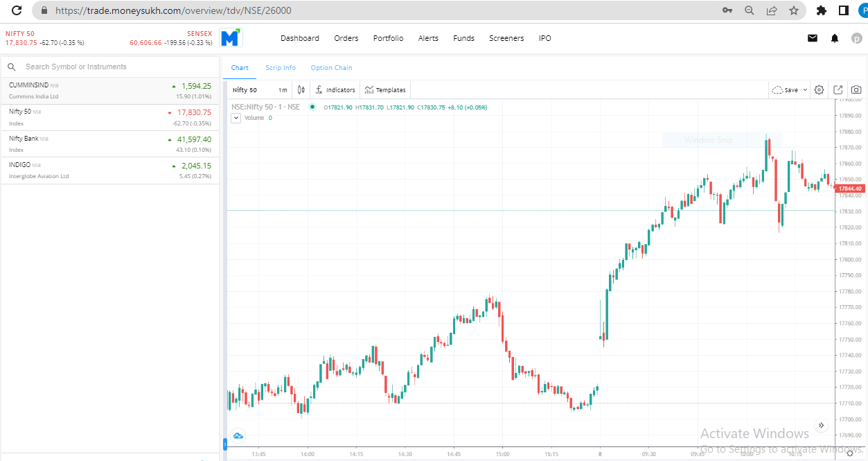Take chart snapshot with camera icon
The image size is (868, 461).
[857, 90]
